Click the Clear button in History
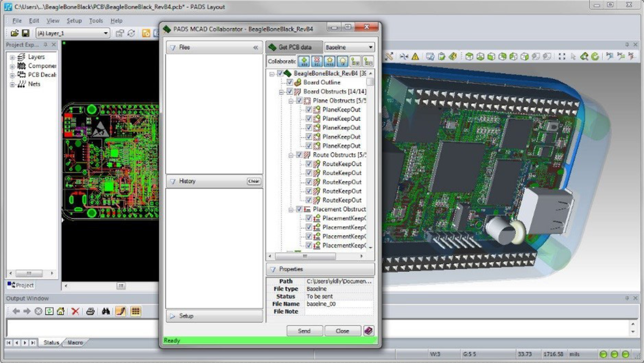The image size is (644, 363). pyautogui.click(x=254, y=181)
